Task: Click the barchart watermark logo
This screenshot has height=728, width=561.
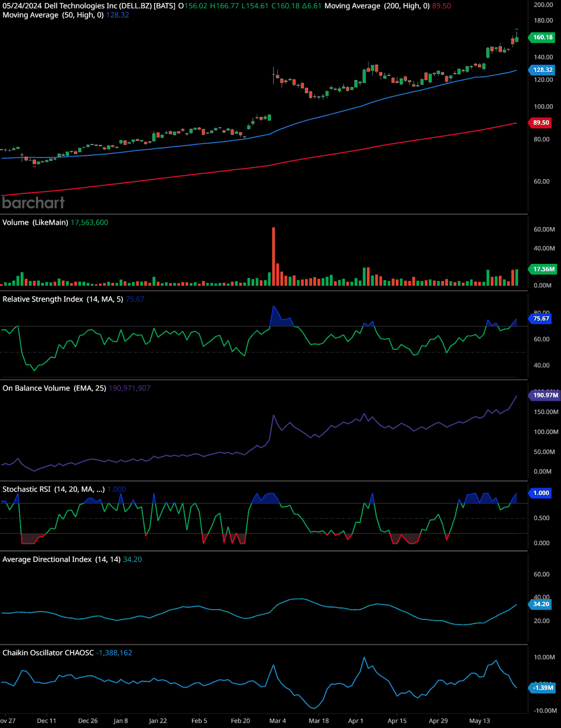Action: [x=33, y=203]
